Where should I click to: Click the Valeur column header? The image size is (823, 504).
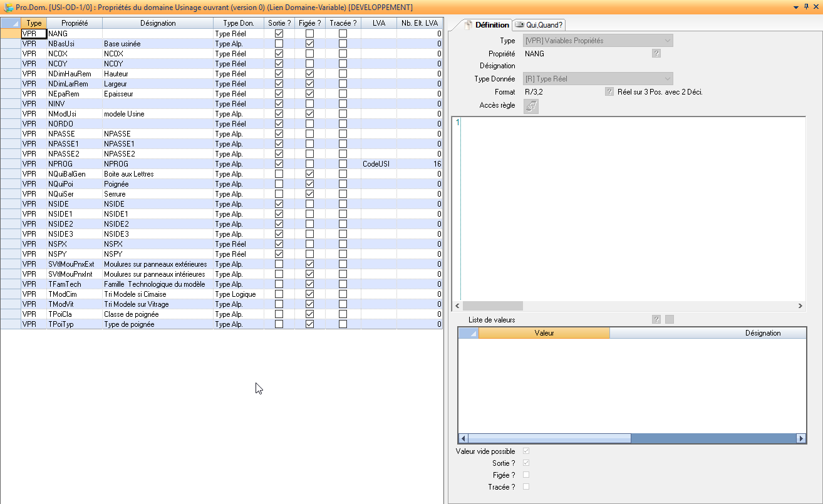click(x=544, y=333)
